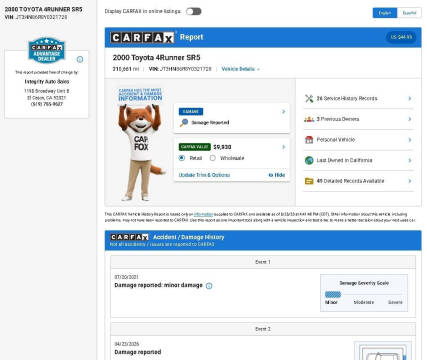Expand the Service History Records arrow

tap(410, 98)
